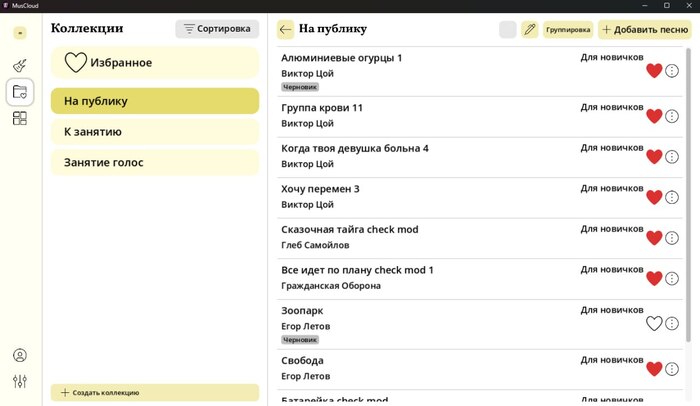Unfavorite Алюминиевые огурцы 1 via its heart
700x406 pixels.
pyautogui.click(x=654, y=71)
